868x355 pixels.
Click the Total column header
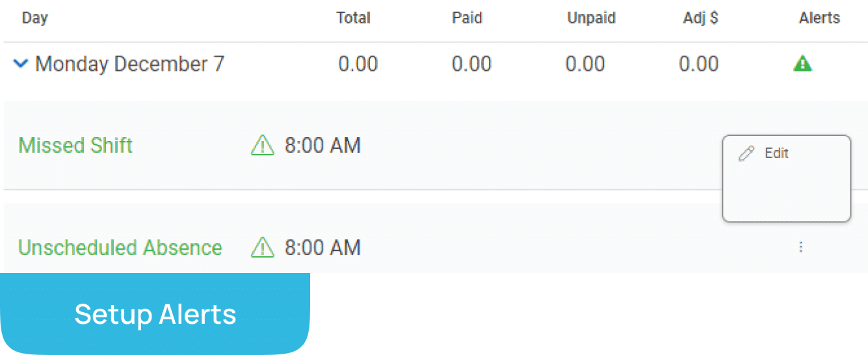pyautogui.click(x=353, y=18)
